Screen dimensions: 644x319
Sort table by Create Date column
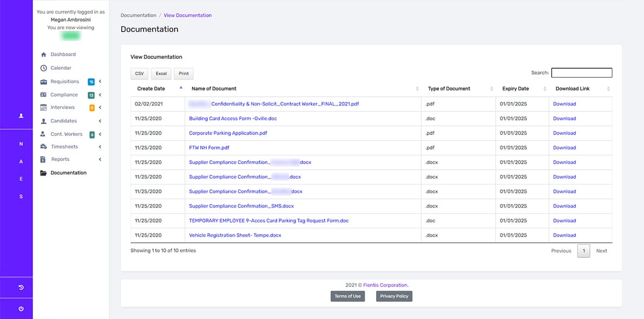click(152, 89)
